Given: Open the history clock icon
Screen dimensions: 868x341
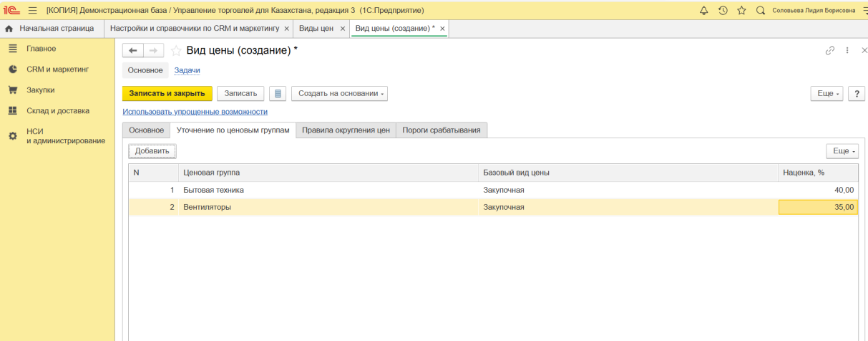Looking at the screenshot, I should pyautogui.click(x=723, y=11).
